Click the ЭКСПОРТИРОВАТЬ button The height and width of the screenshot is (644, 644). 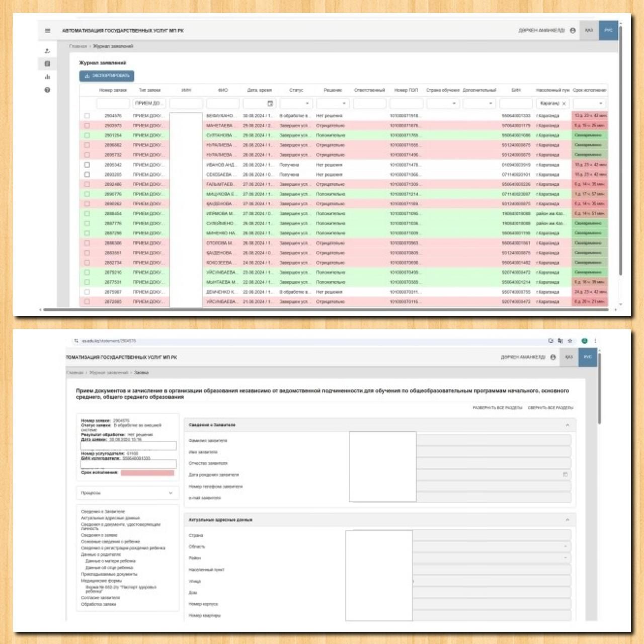tap(107, 76)
